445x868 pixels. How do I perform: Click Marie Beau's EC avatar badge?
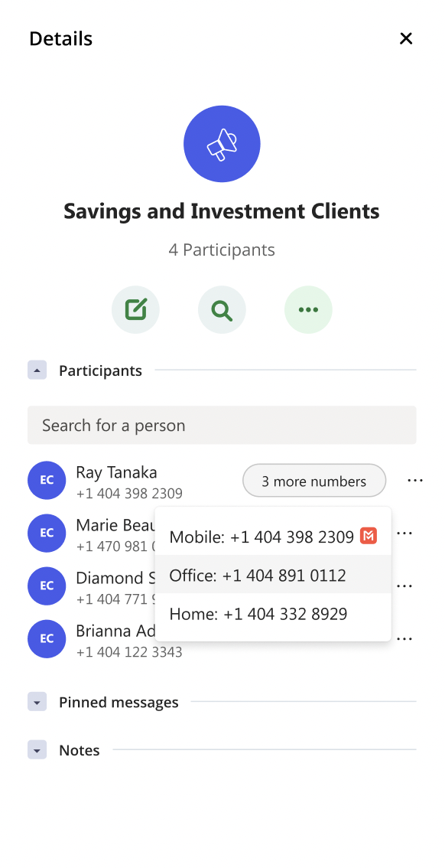[x=47, y=533]
